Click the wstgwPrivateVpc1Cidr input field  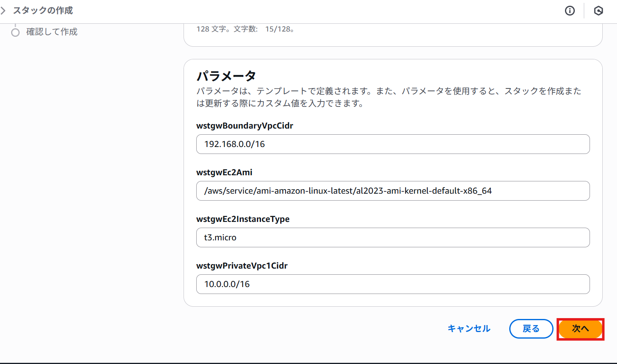pos(393,284)
